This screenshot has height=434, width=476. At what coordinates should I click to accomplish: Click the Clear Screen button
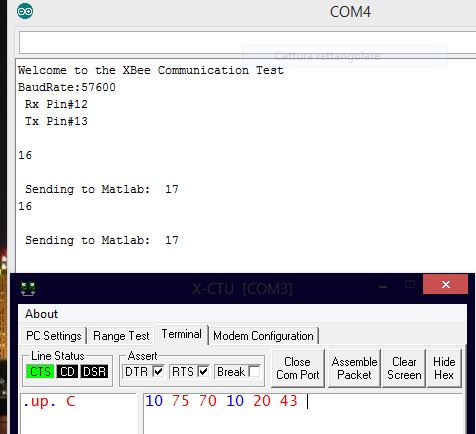404,368
